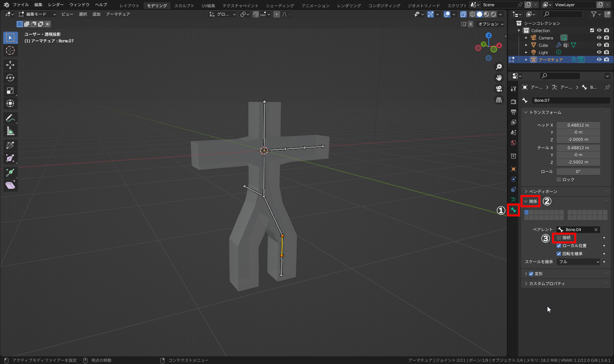The image size is (614, 364).
Task: Select the Annotate pencil tool
Action: pyautogui.click(x=10, y=118)
